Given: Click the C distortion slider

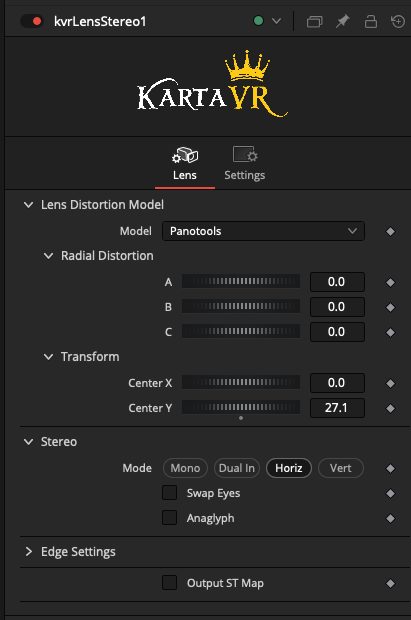Looking at the screenshot, I should (x=241, y=332).
